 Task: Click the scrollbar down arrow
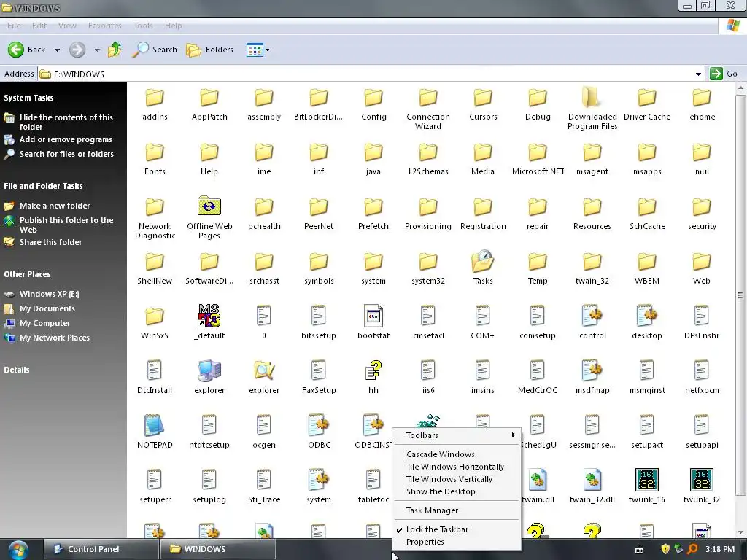(x=740, y=532)
